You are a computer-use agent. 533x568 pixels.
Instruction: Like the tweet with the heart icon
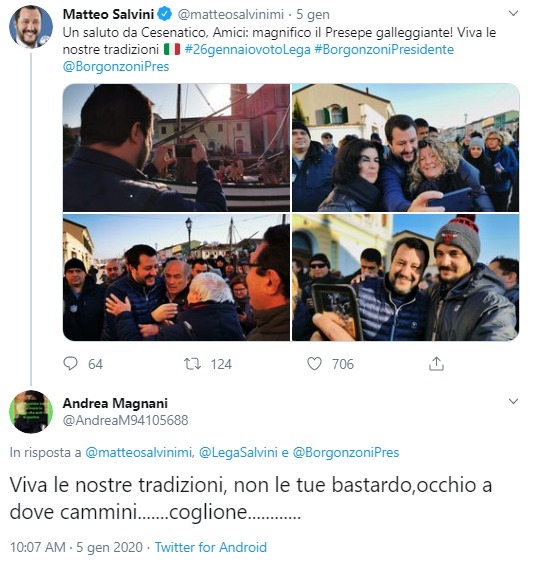click(314, 364)
